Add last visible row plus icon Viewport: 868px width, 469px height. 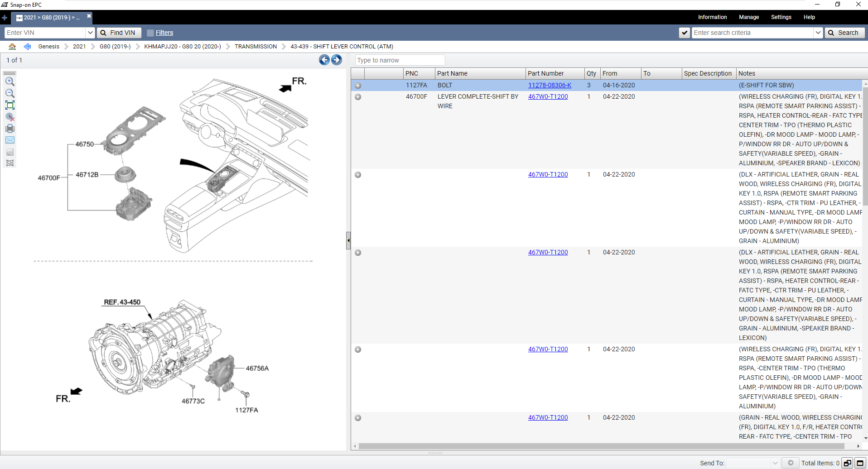358,418
